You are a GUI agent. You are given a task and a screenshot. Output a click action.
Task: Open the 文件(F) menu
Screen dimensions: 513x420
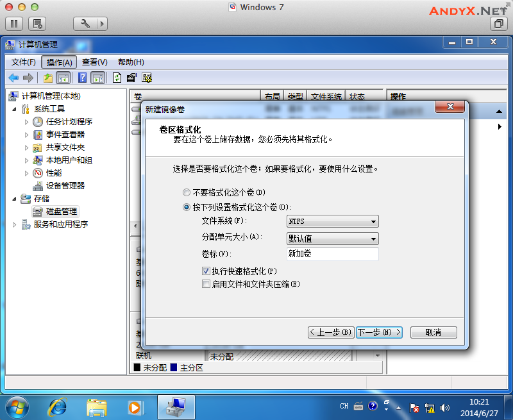click(24, 62)
